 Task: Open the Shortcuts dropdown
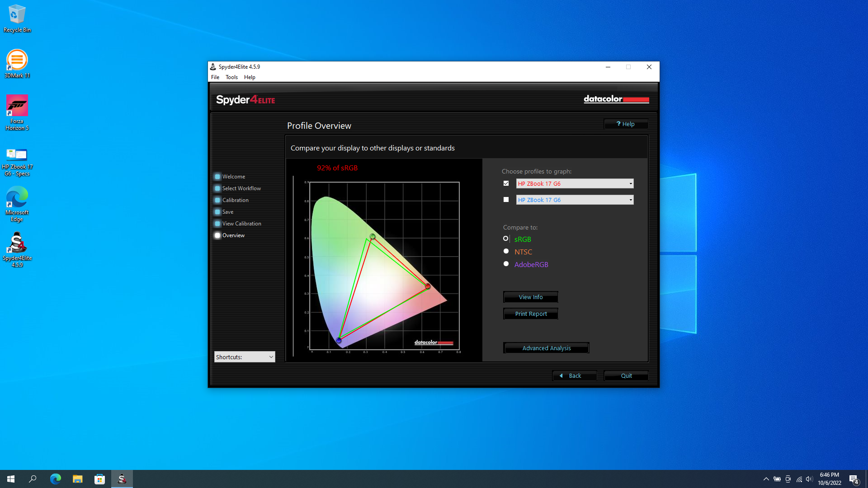click(245, 357)
